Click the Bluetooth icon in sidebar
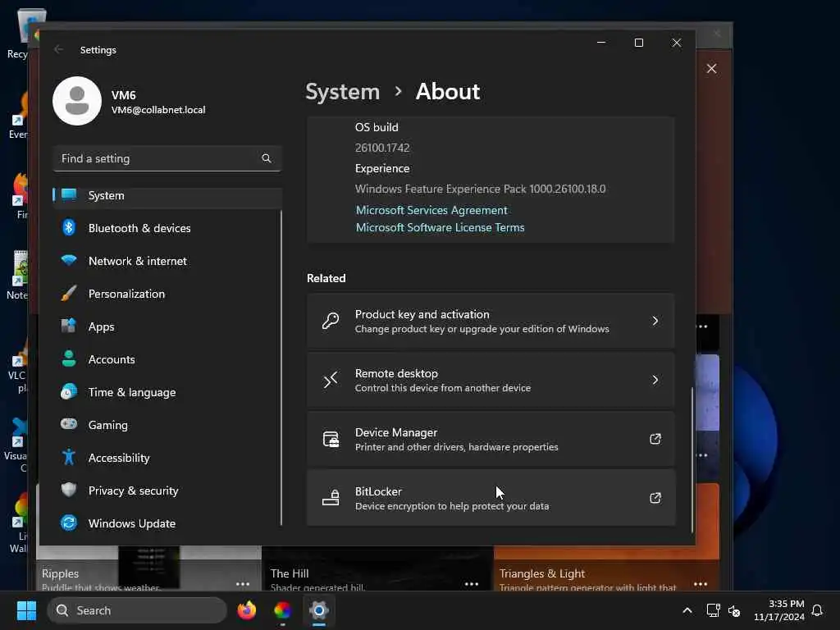Image resolution: width=840 pixels, height=630 pixels. (x=69, y=228)
